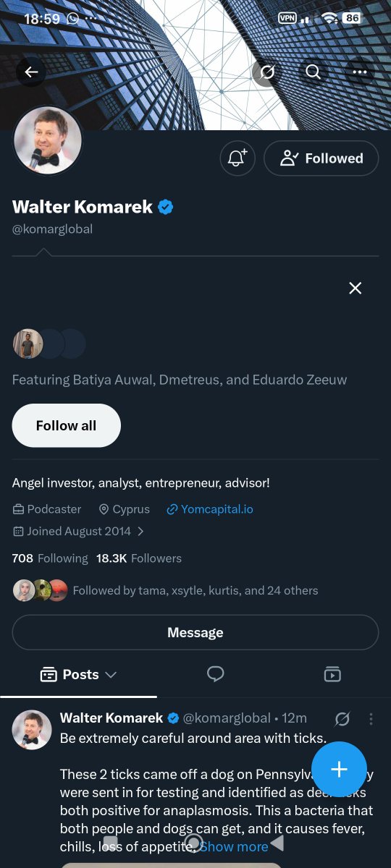The image size is (391, 868).
Task: Click the Message button
Action: 195,632
